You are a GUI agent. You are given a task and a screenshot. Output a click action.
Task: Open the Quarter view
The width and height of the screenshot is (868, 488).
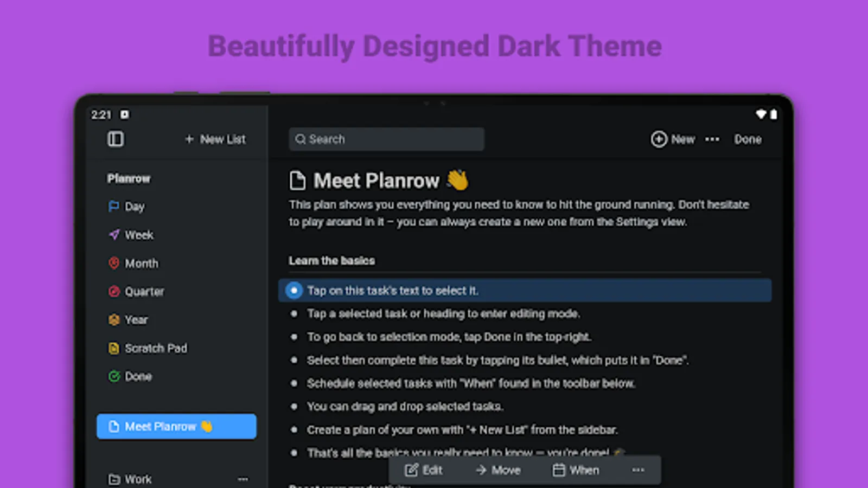[144, 291]
